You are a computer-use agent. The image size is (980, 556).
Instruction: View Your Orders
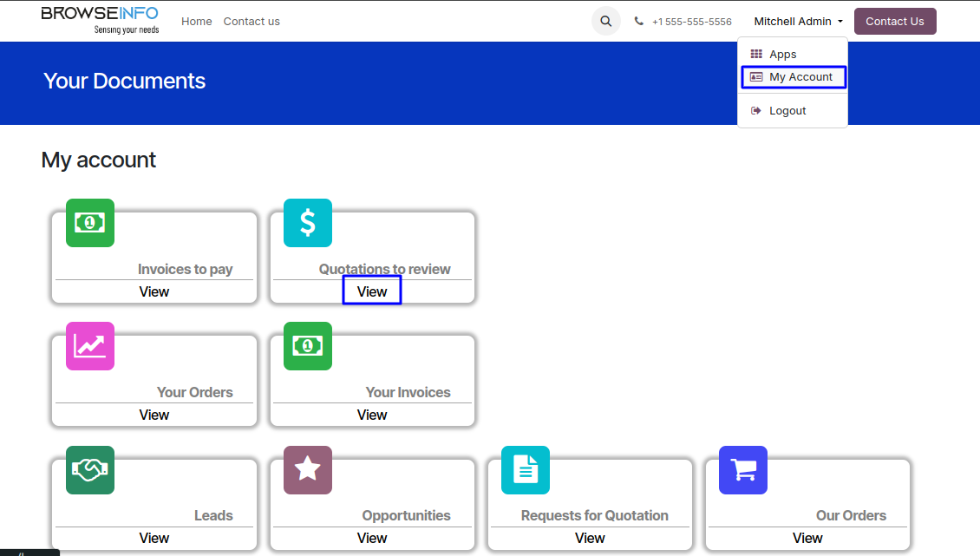[x=154, y=415]
